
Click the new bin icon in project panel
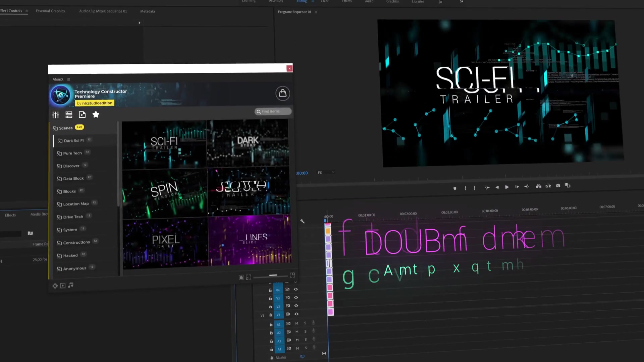pyautogui.click(x=30, y=233)
